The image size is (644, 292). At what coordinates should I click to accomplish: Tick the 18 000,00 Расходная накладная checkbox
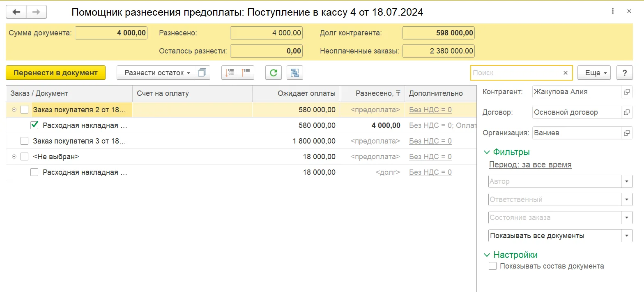pyautogui.click(x=34, y=172)
